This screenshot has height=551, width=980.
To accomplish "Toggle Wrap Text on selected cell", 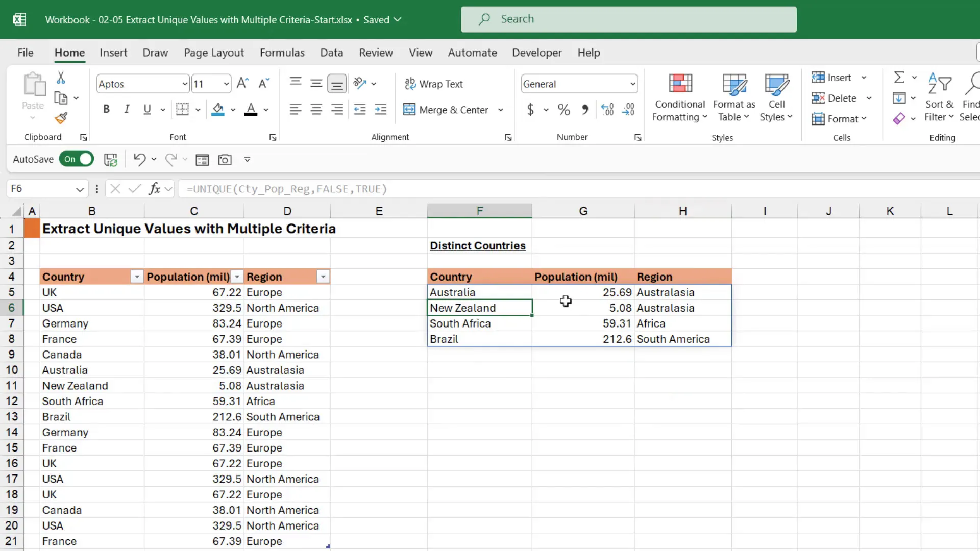I will 434,84.
